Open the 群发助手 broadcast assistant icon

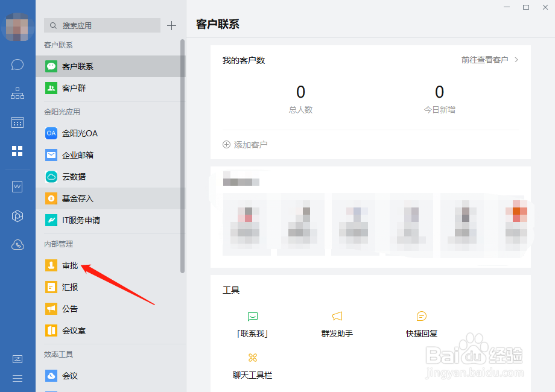coord(337,315)
